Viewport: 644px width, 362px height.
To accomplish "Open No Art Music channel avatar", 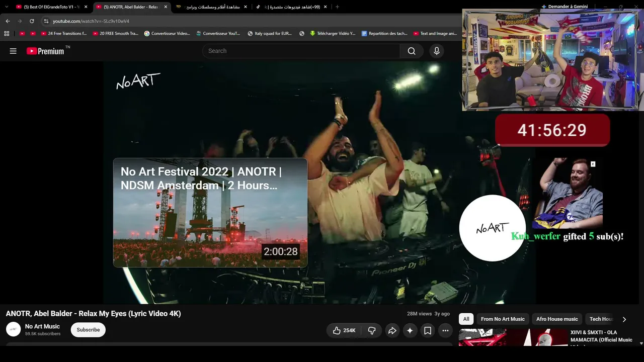I will point(14,329).
